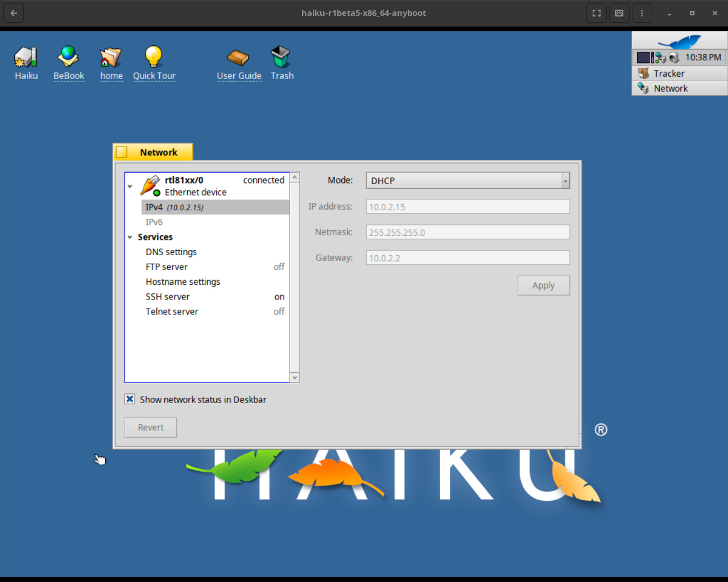The width and height of the screenshot is (728, 582).
Task: Launch BeBook from the desktop
Action: (x=68, y=56)
